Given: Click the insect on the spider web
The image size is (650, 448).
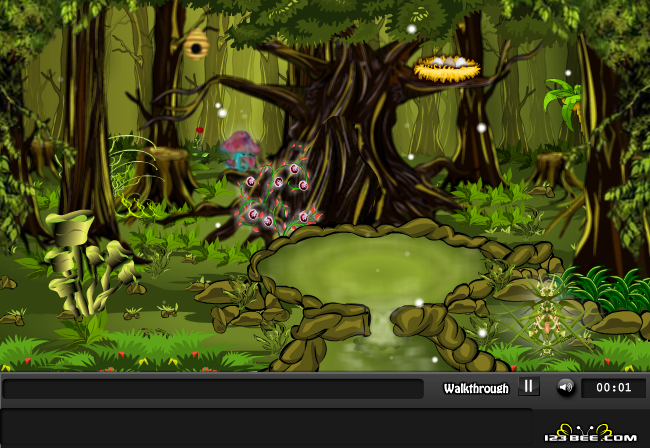Looking at the screenshot, I should 548,317.
